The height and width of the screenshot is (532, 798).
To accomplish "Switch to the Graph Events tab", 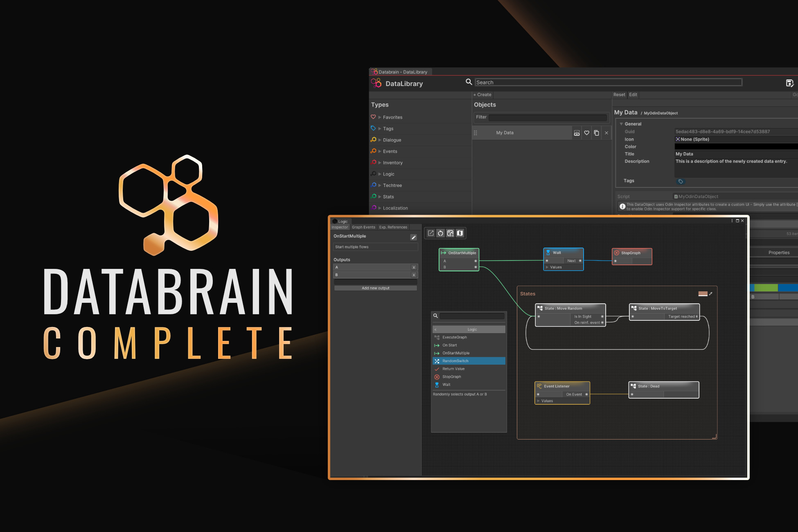I will pyautogui.click(x=363, y=227).
